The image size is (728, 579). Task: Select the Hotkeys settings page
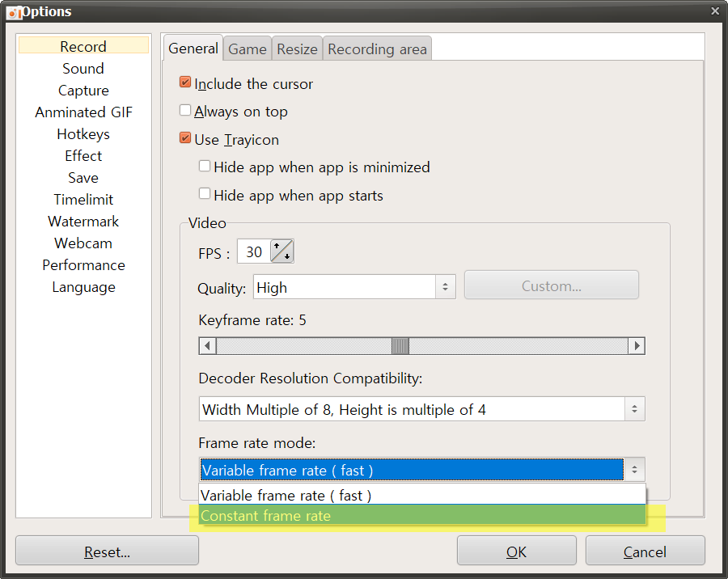point(83,133)
